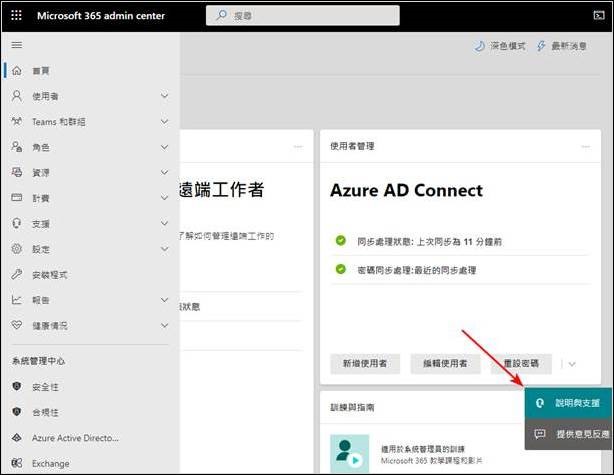Expand the Teams 和群組 section
The height and width of the screenshot is (475, 614).
(x=164, y=121)
